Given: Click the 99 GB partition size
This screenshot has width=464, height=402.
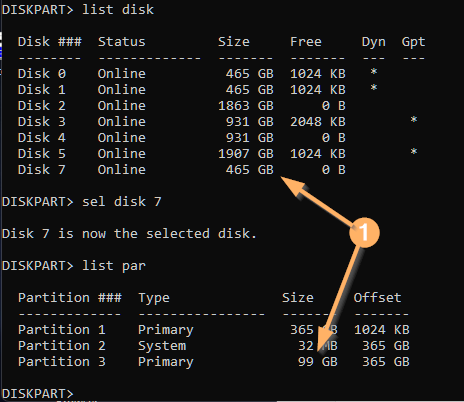Looking at the screenshot, I should tap(318, 362).
